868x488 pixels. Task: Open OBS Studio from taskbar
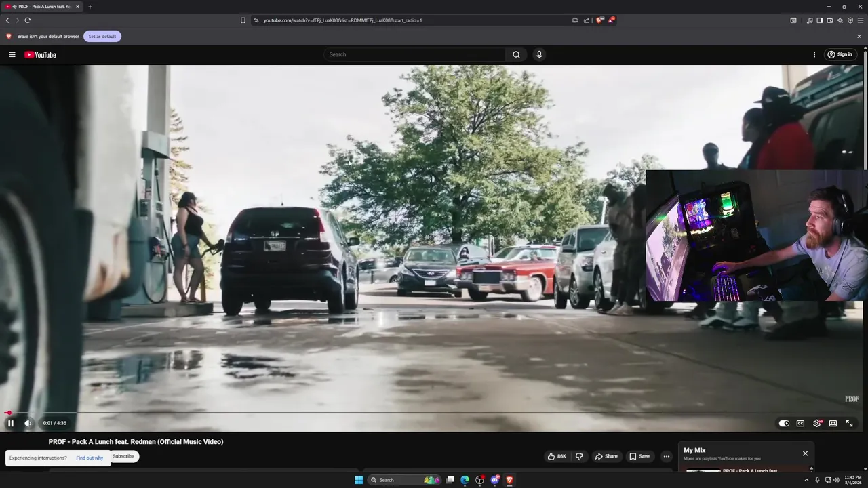point(480,480)
